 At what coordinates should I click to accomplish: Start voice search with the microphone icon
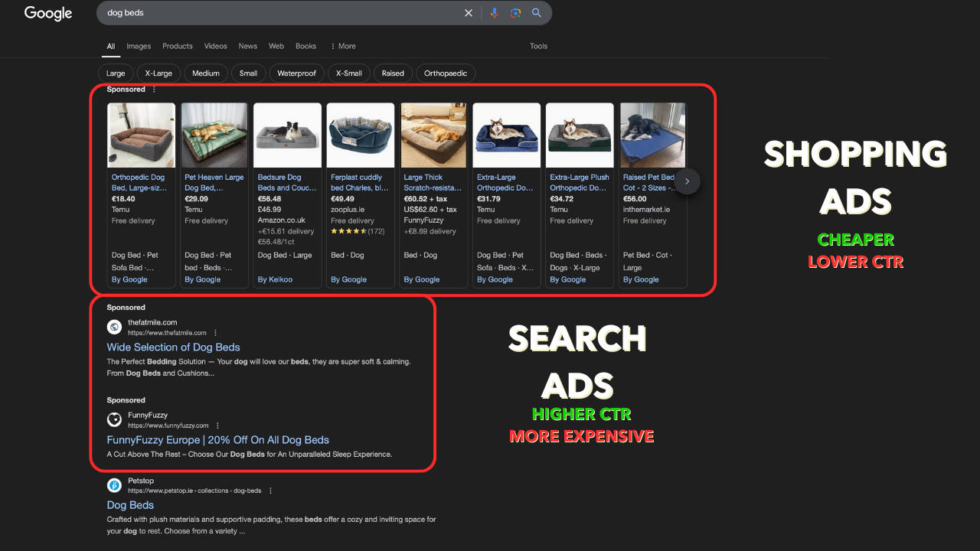click(x=495, y=13)
